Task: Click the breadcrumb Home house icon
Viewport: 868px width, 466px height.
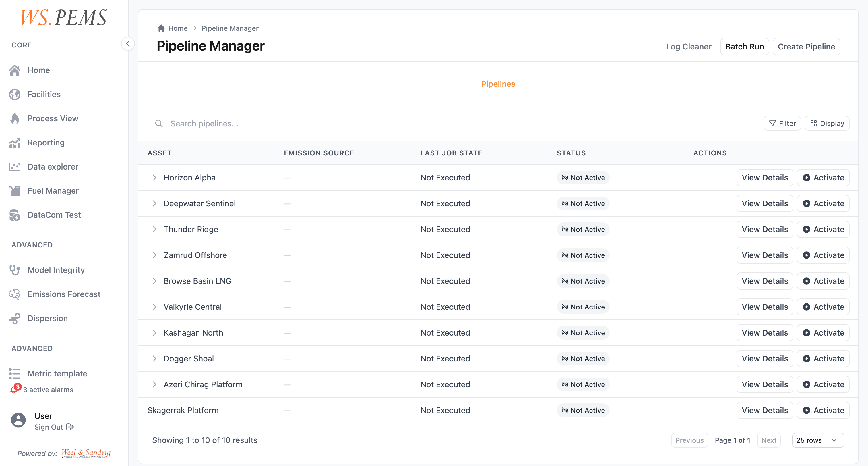Action: (161, 28)
